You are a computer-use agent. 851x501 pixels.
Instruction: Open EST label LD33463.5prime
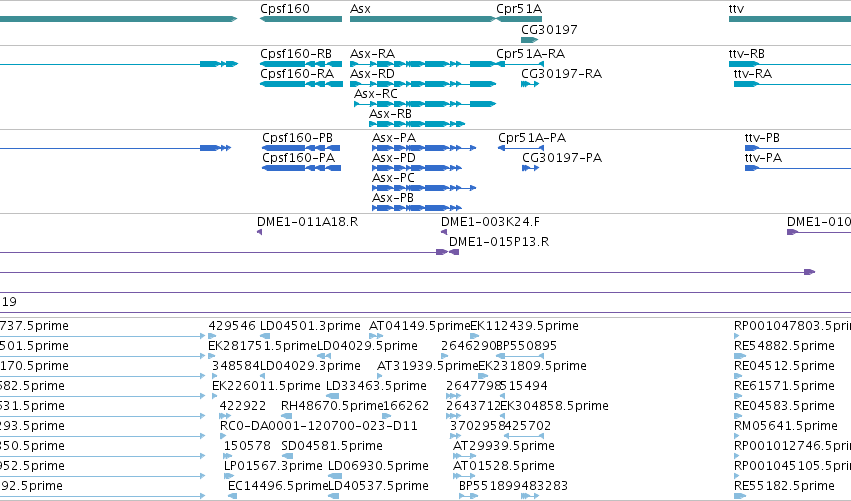click(x=376, y=386)
